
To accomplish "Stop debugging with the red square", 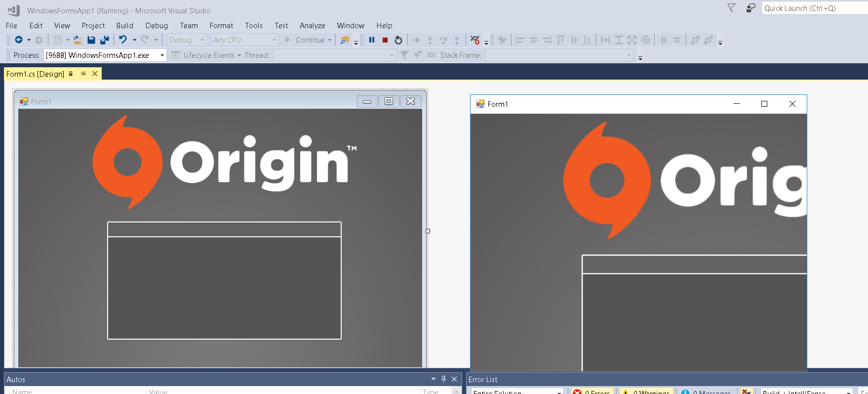I will click(x=385, y=40).
